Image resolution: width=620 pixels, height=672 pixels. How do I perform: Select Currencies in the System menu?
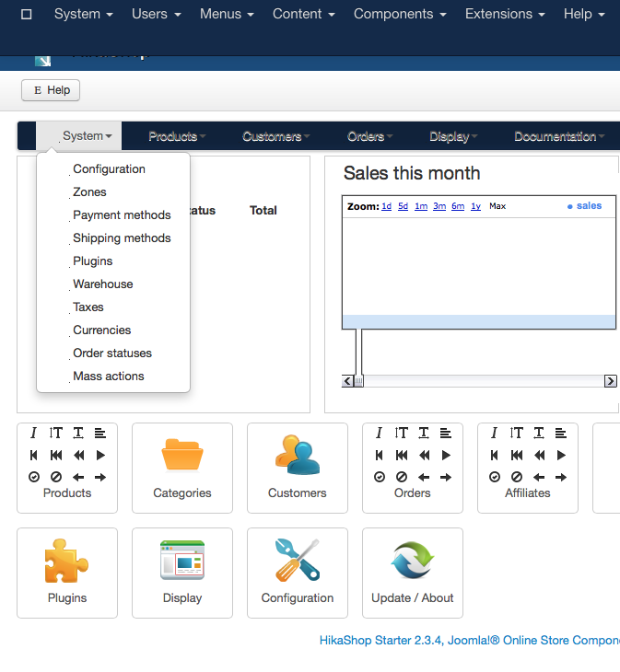click(x=102, y=330)
